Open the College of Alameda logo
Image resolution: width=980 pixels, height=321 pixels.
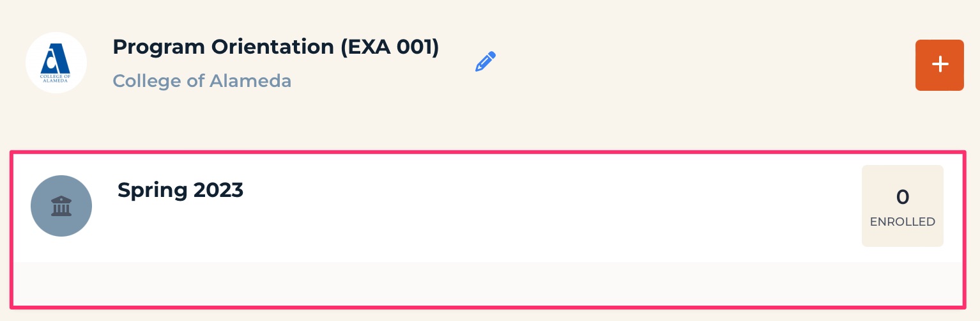click(x=56, y=63)
